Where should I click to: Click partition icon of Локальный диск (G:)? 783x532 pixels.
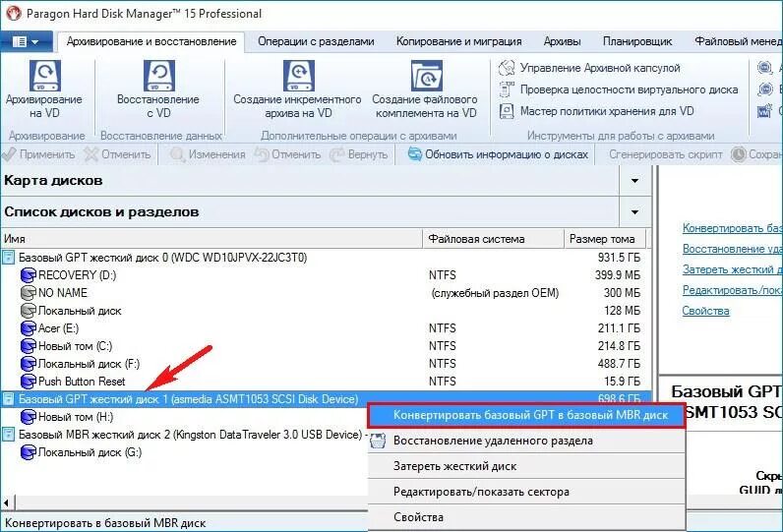(28, 452)
